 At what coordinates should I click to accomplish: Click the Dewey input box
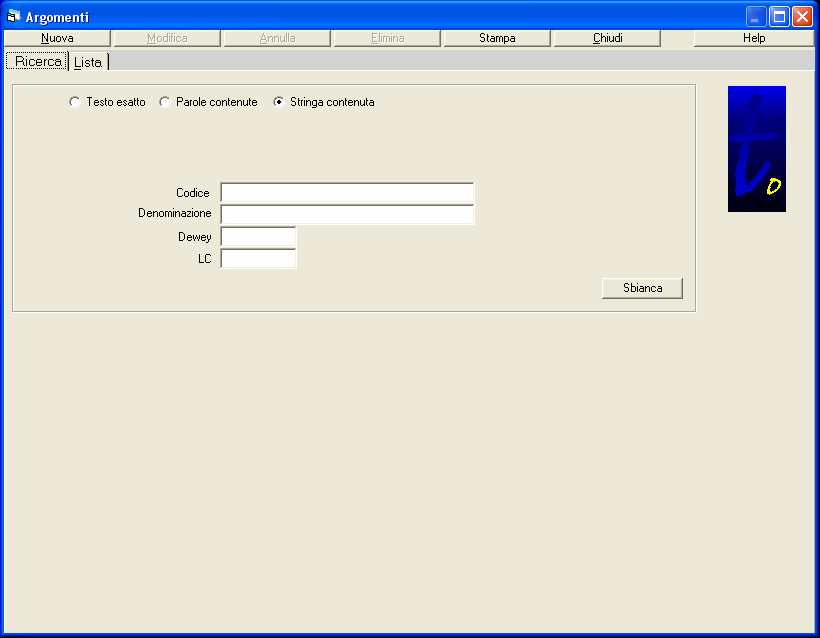[258, 237]
